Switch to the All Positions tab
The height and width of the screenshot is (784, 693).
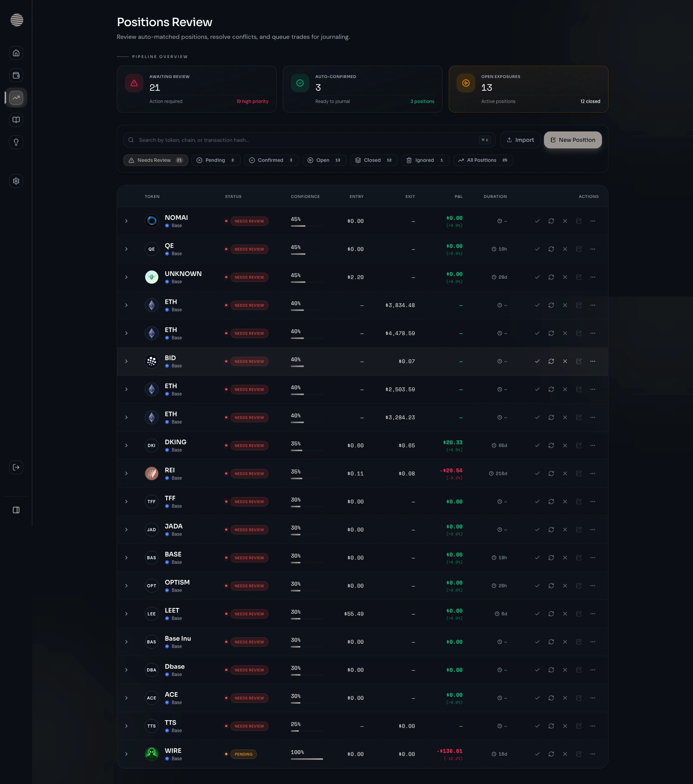(483, 160)
